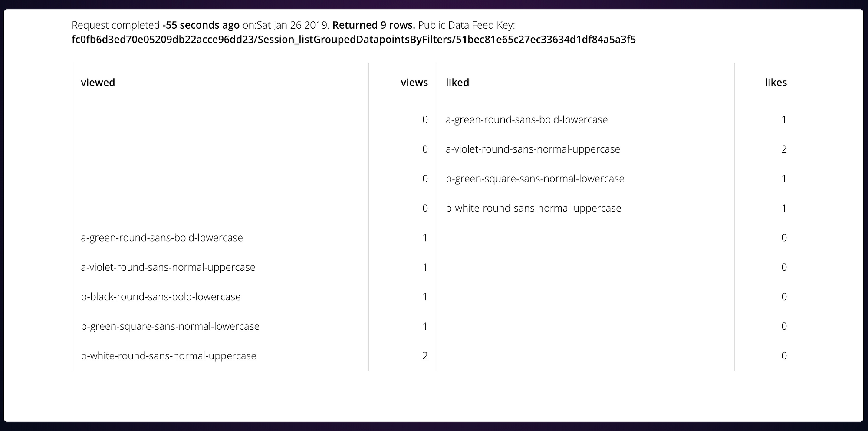Click the '-55 seconds ago' timestamp text
868x431 pixels.
(x=201, y=25)
